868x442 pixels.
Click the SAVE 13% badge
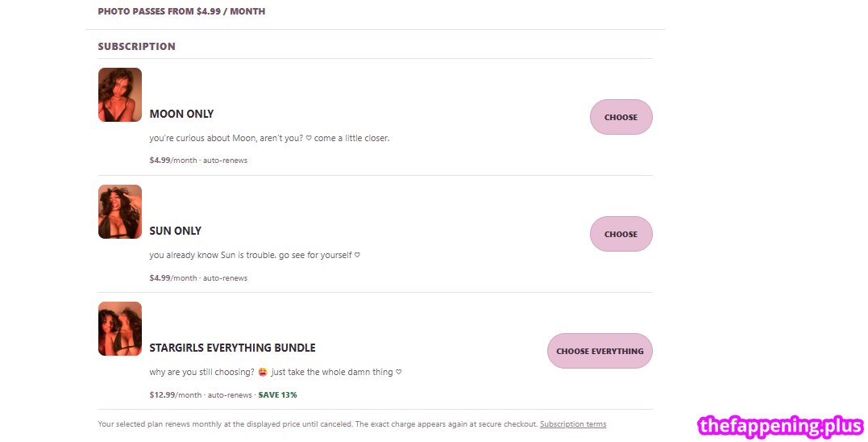coord(277,395)
